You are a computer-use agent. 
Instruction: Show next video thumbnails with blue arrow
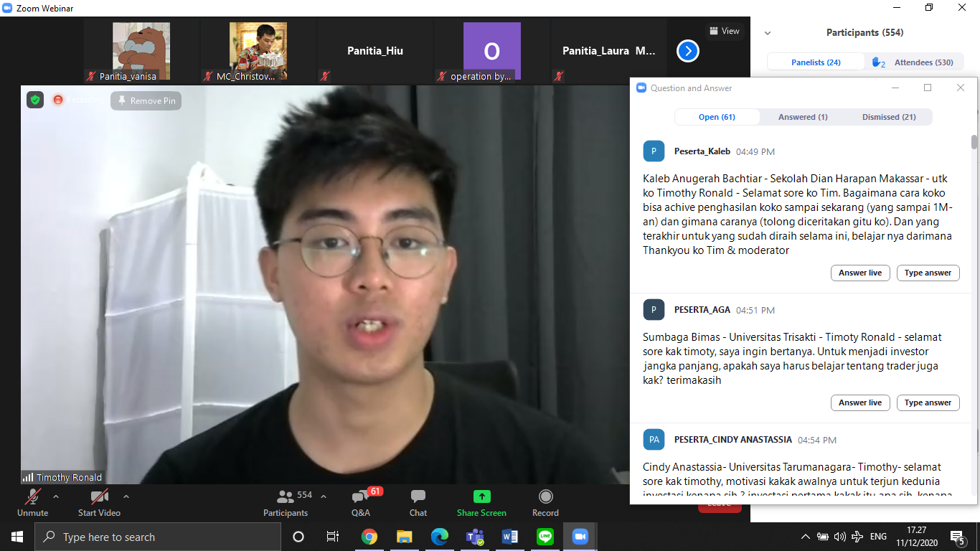(x=688, y=51)
